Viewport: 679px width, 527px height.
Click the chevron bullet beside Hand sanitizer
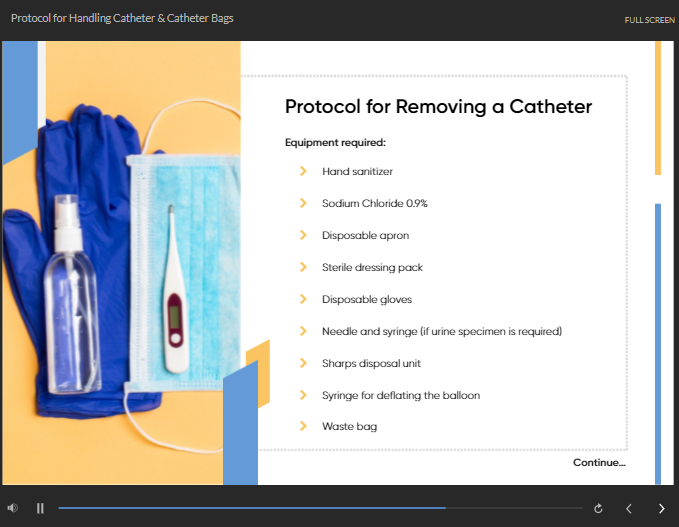tap(303, 171)
